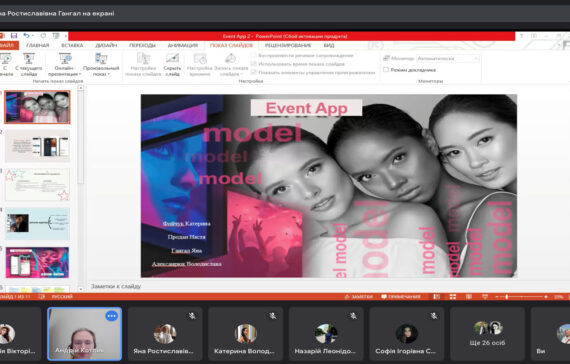Open the Ще 26 осіб participants tile
This screenshot has width=570, height=364.
(487, 334)
